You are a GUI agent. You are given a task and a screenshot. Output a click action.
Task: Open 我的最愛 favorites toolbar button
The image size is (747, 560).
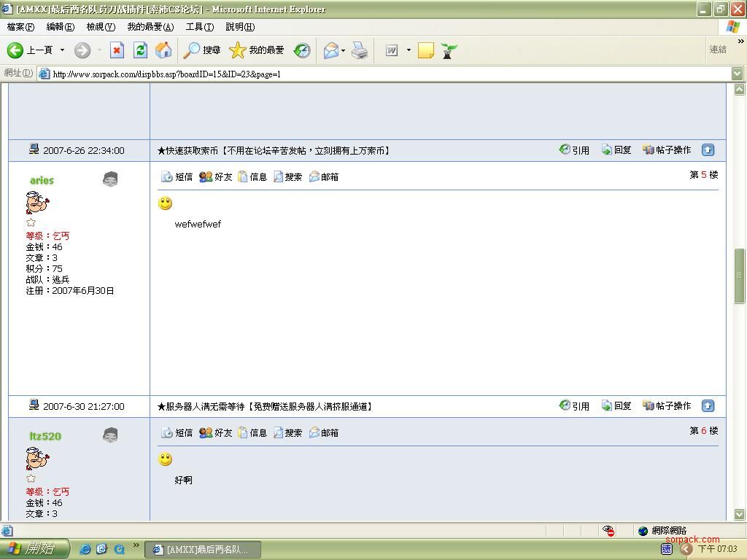click(x=257, y=50)
